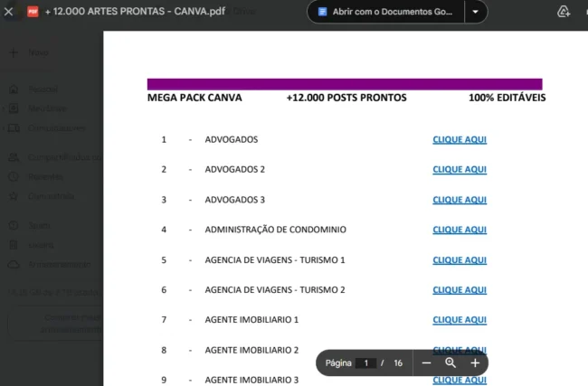Click the +12.000 POSTS PRONTOS heading

pos(346,98)
